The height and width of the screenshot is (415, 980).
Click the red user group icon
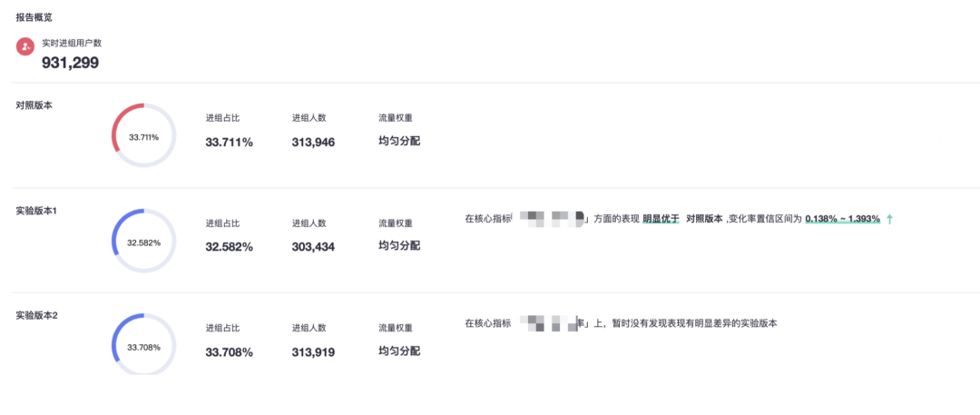pos(25,46)
